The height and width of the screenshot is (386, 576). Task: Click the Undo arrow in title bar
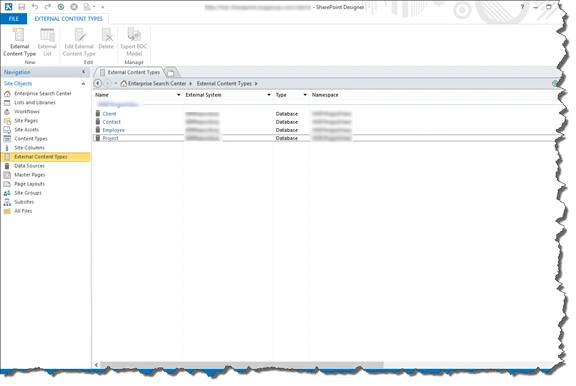(35, 7)
